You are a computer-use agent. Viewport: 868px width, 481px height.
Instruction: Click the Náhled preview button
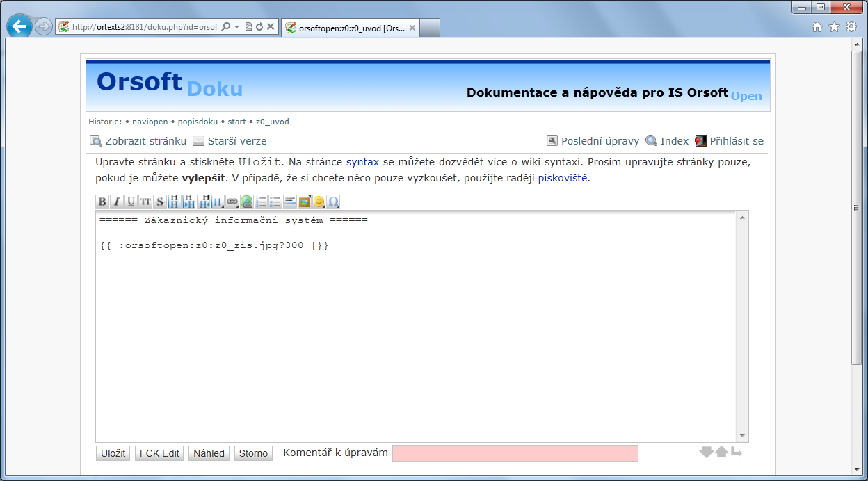(x=209, y=453)
